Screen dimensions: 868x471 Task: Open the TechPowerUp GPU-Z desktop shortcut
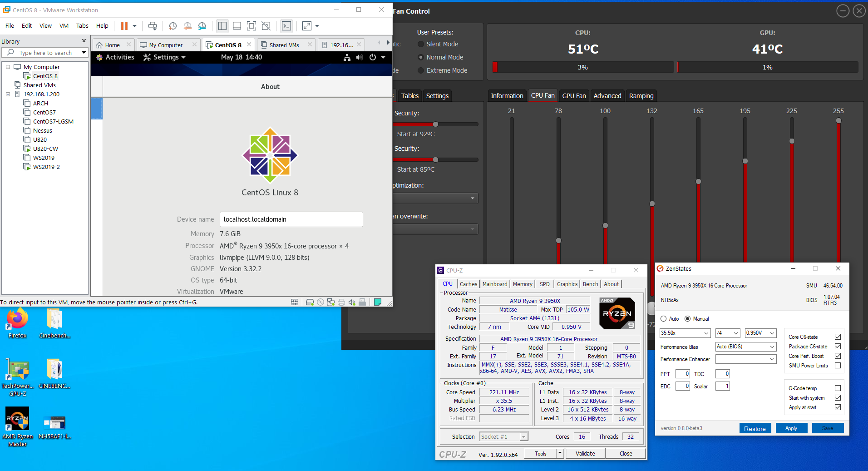[17, 377]
